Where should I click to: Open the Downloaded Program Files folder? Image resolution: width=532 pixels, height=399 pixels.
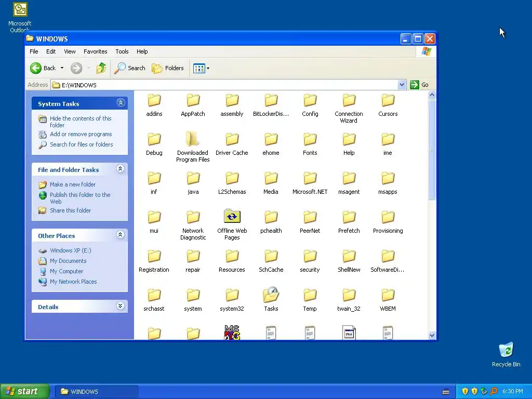coord(193,139)
